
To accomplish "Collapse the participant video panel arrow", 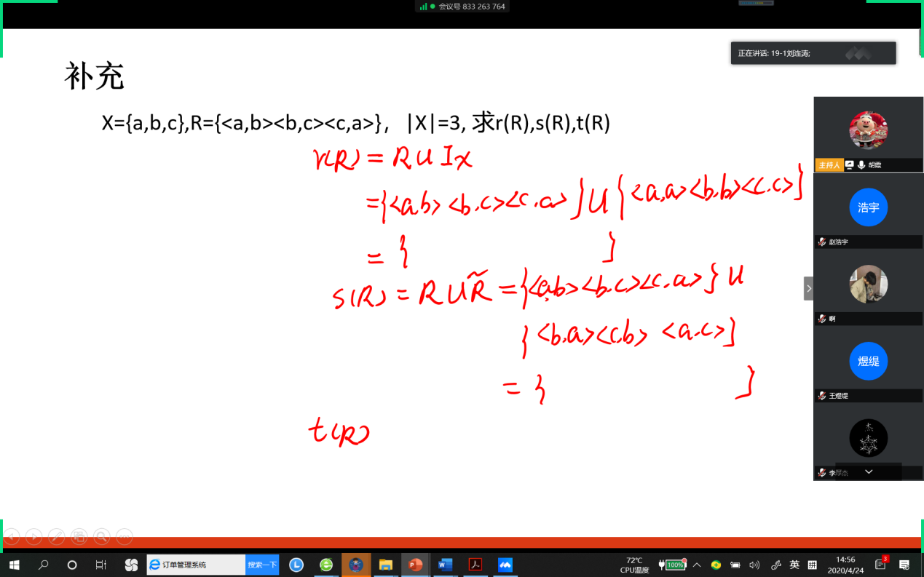I will 808,288.
